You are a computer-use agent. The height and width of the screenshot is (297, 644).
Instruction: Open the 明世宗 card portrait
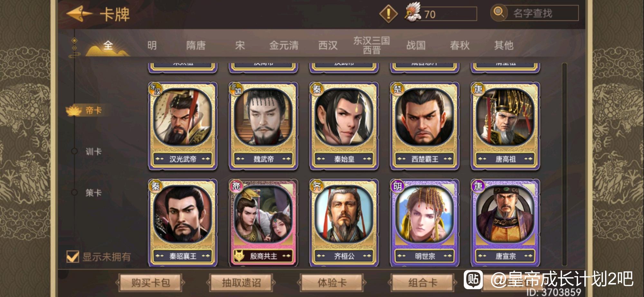point(425,215)
